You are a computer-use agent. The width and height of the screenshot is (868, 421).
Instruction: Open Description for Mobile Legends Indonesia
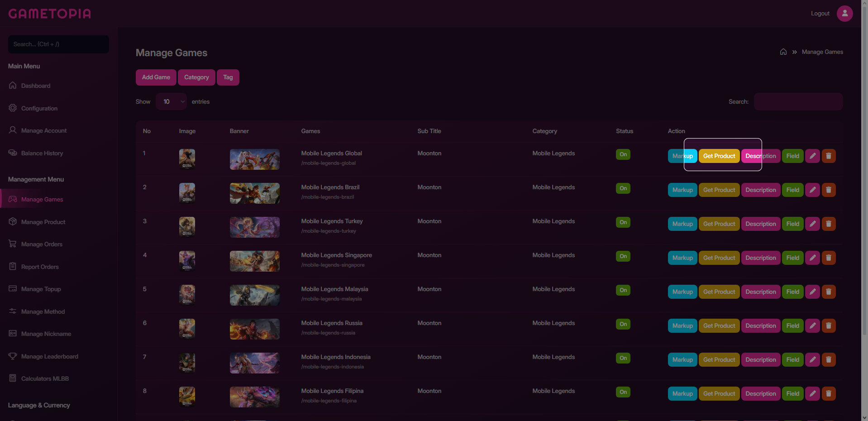click(761, 359)
